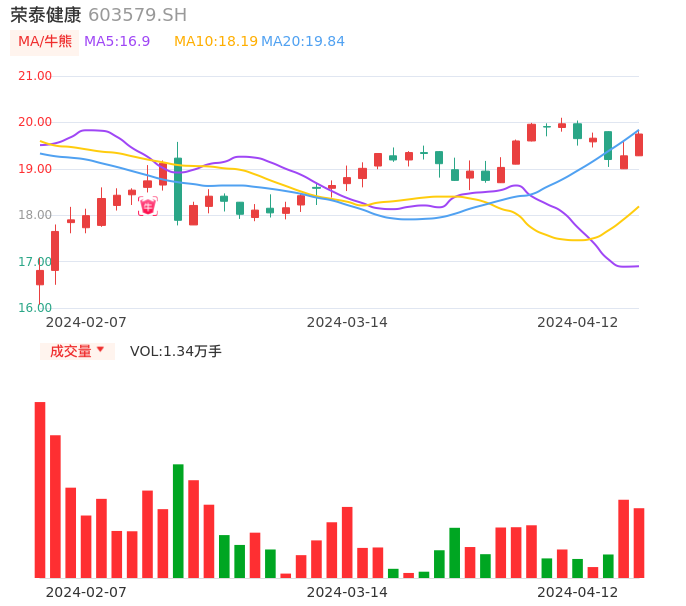Open the 成交量 indicator dropdown arrow
The image size is (686, 606).
pos(100,350)
